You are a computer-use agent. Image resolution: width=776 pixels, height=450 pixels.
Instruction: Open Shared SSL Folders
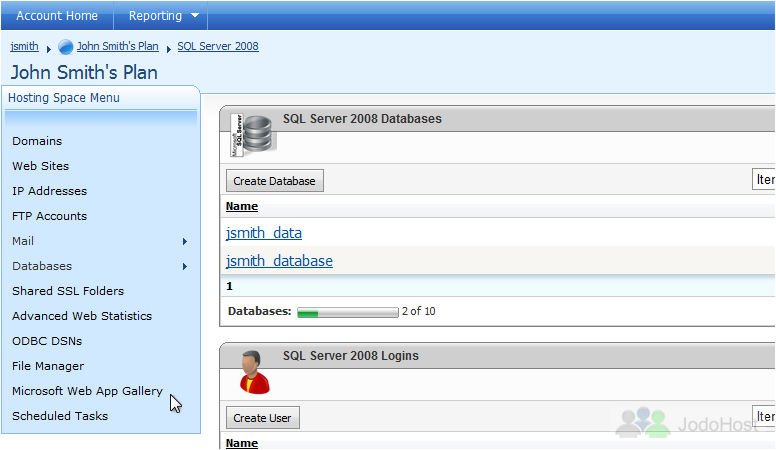coord(68,291)
